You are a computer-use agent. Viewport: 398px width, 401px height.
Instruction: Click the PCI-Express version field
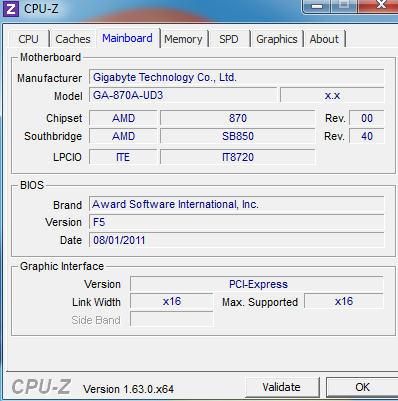pyautogui.click(x=257, y=284)
